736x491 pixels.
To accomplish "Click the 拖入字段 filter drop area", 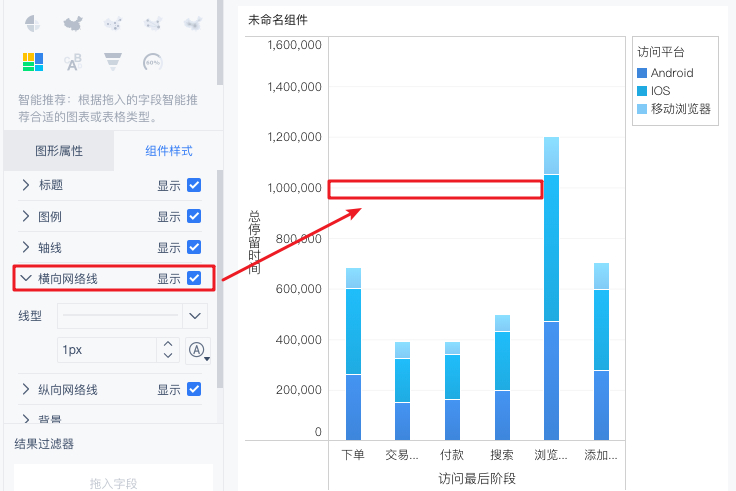I will (x=114, y=479).
